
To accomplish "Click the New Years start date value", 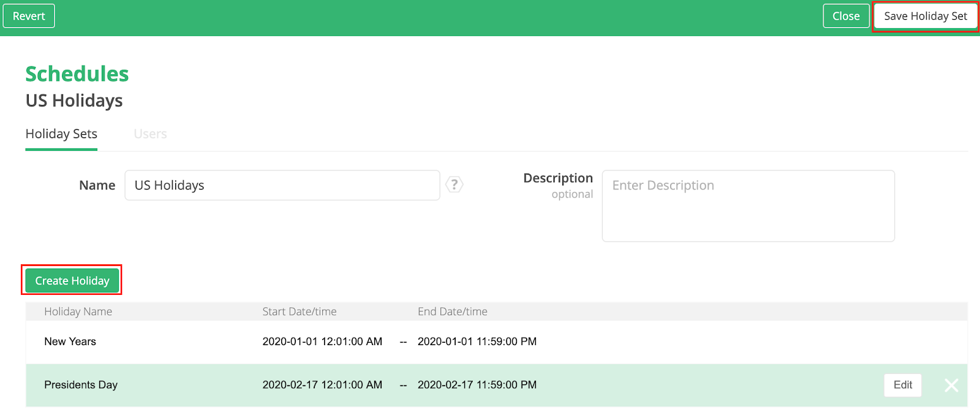I will tap(322, 341).
